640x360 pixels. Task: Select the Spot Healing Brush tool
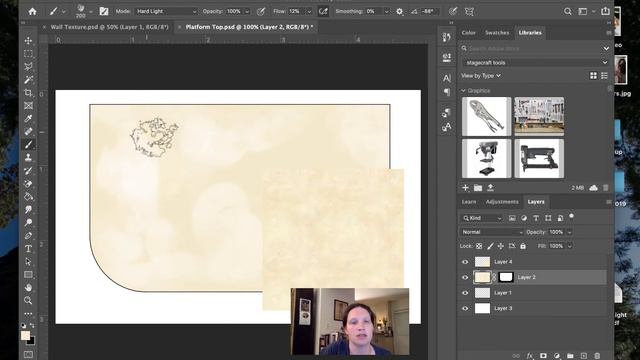(28, 132)
